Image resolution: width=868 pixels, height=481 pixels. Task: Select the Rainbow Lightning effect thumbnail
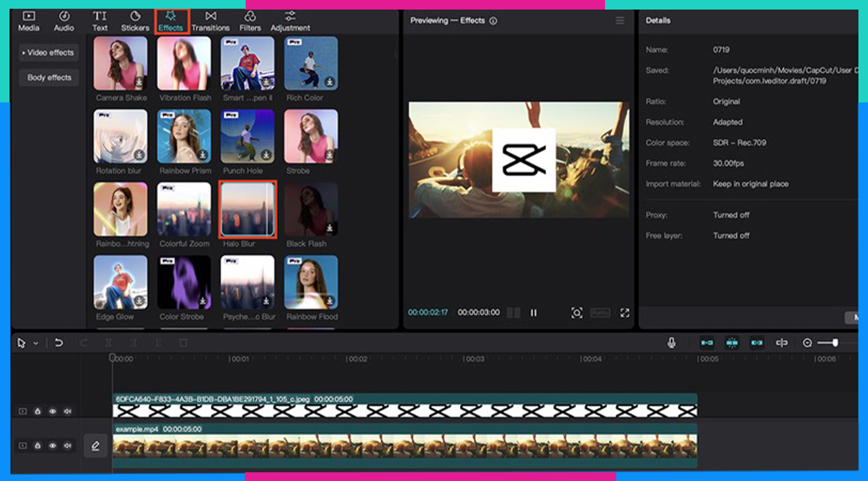121,209
